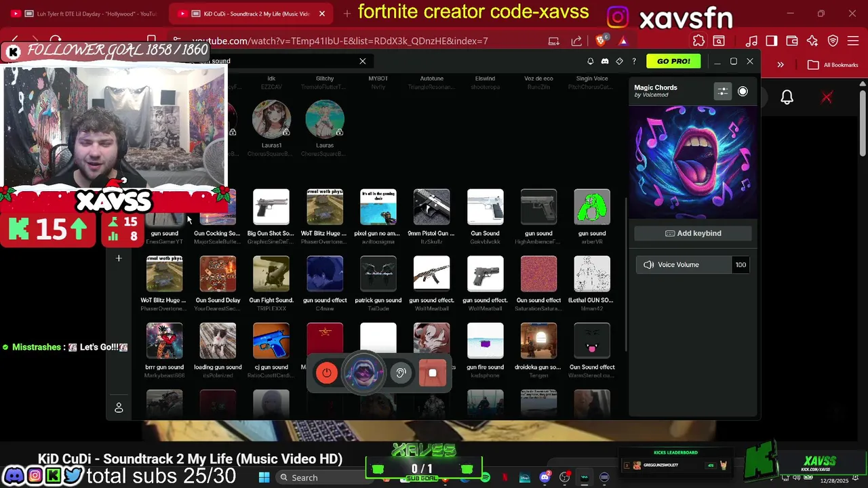Viewport: 868px width, 488px height.
Task: Click the Brave Shields lion icon
Action: 601,41
